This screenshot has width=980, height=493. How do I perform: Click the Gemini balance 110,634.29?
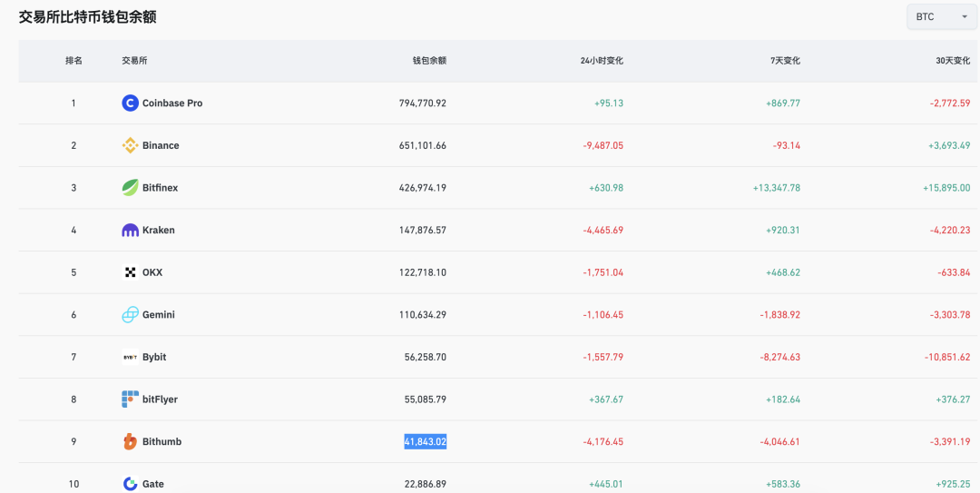pyautogui.click(x=423, y=315)
